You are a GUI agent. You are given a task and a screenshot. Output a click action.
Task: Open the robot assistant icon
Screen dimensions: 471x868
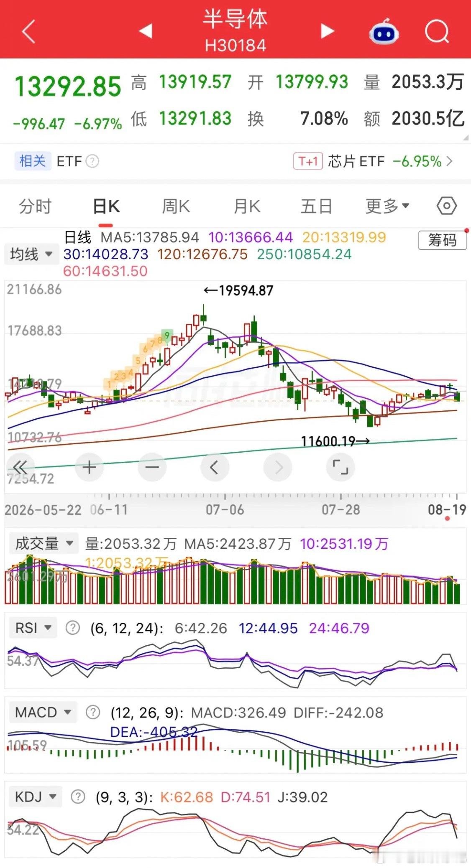[384, 31]
